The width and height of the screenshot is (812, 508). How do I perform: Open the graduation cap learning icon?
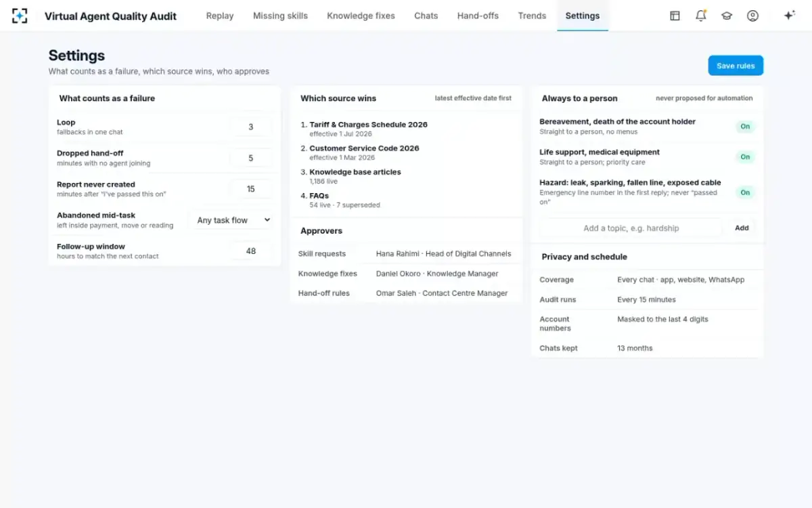tap(727, 16)
